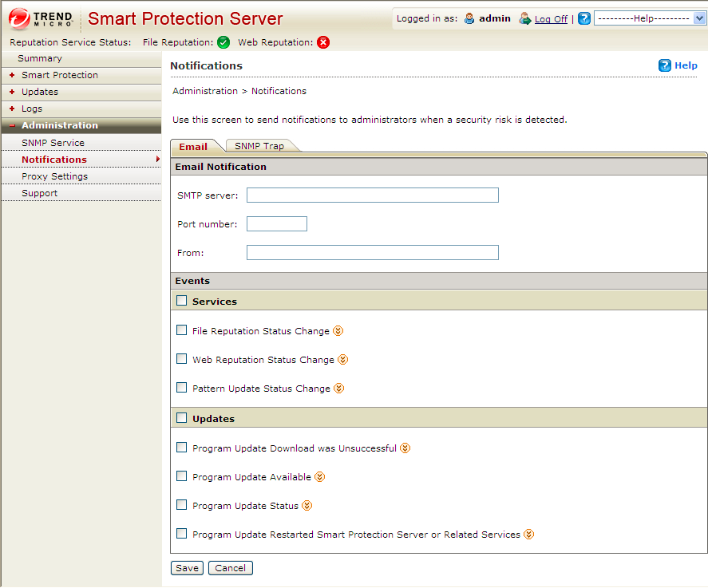This screenshot has width=708, height=588.
Task: Open Proxy Settings in the sidebar
Action: (x=54, y=176)
